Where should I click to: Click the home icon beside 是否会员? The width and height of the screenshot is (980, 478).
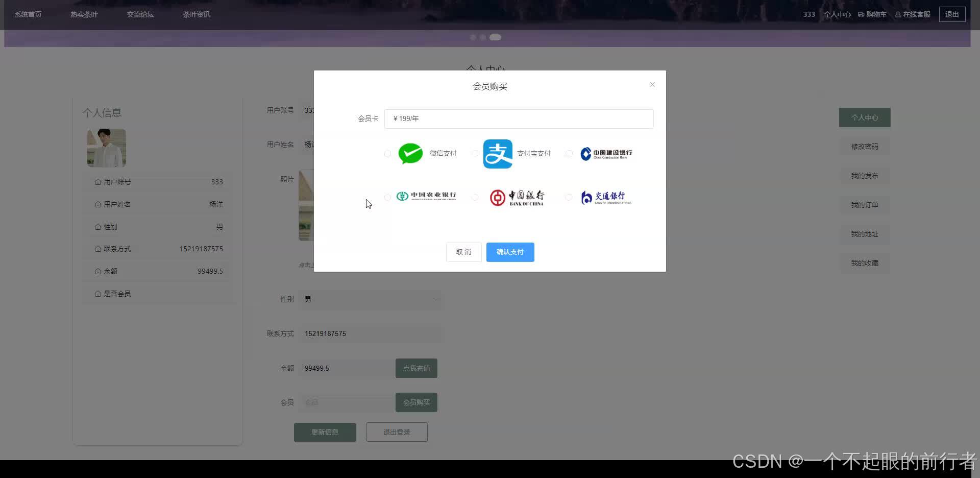[98, 294]
